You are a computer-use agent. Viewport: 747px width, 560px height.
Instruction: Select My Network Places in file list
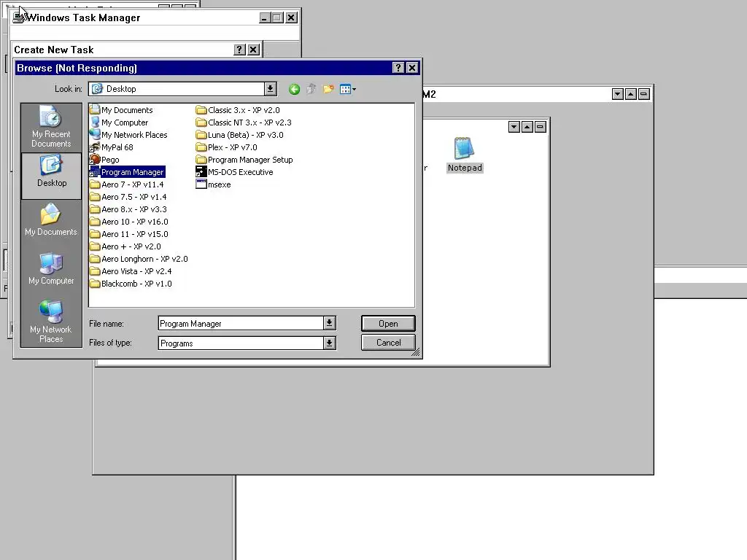pos(128,135)
